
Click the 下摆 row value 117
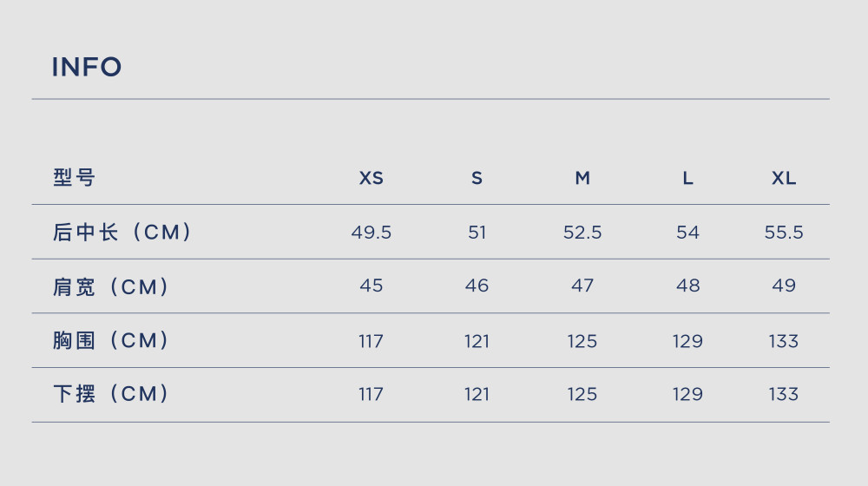point(371,394)
